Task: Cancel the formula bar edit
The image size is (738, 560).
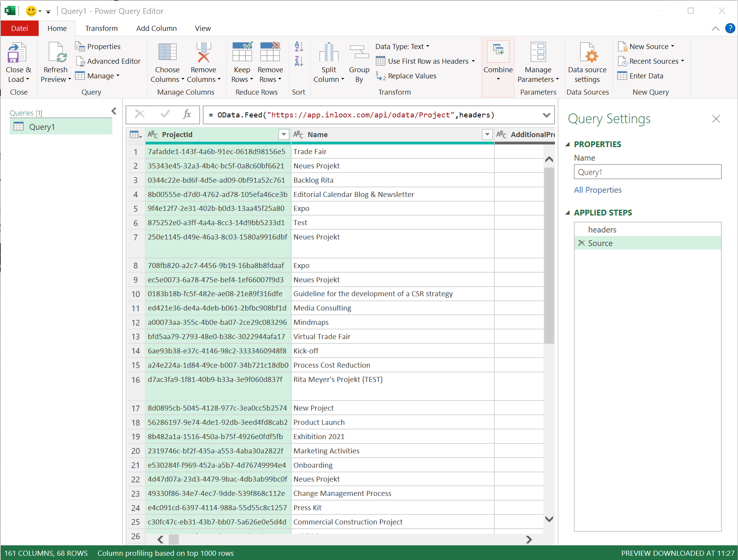Action: (x=140, y=114)
